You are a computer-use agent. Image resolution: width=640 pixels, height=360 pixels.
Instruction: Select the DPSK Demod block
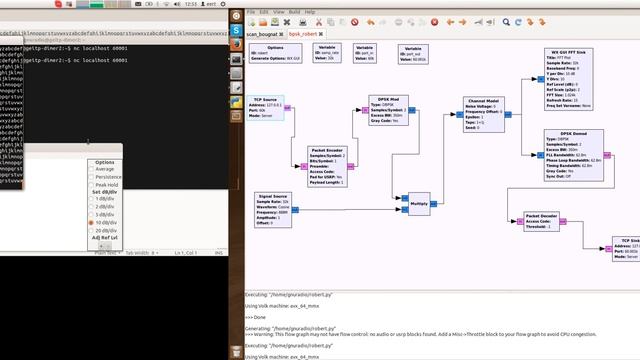573,155
